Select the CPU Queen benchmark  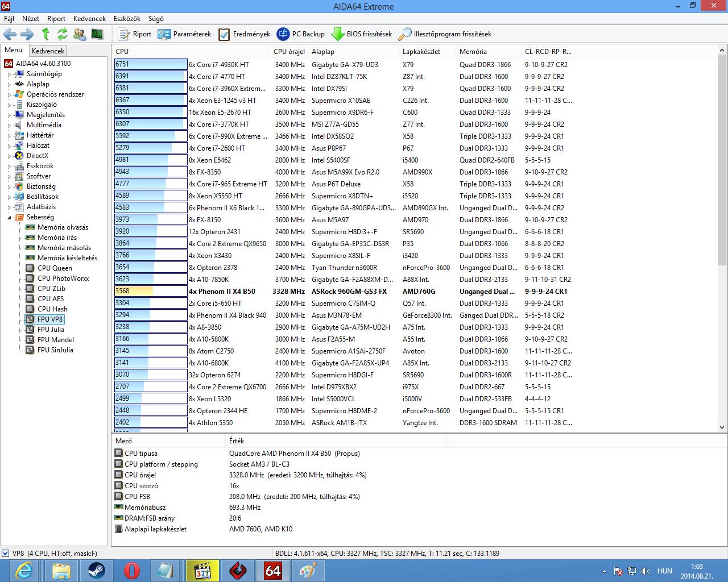point(55,268)
